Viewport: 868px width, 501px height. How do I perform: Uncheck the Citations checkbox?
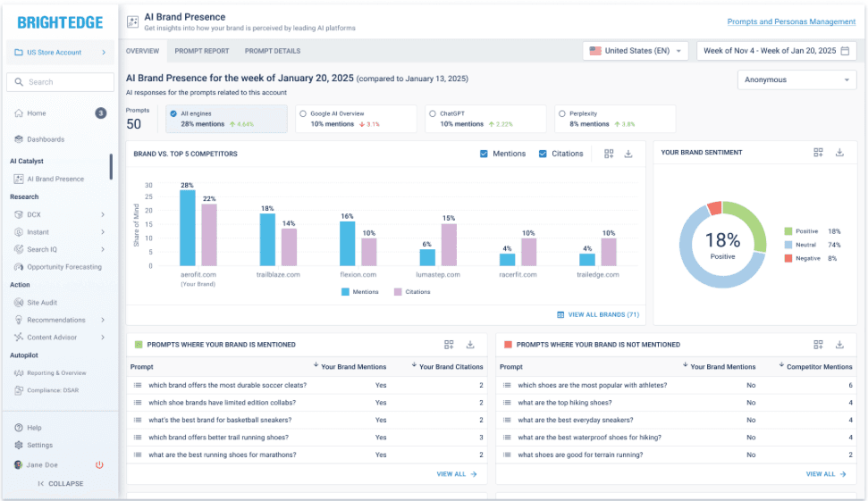click(543, 154)
